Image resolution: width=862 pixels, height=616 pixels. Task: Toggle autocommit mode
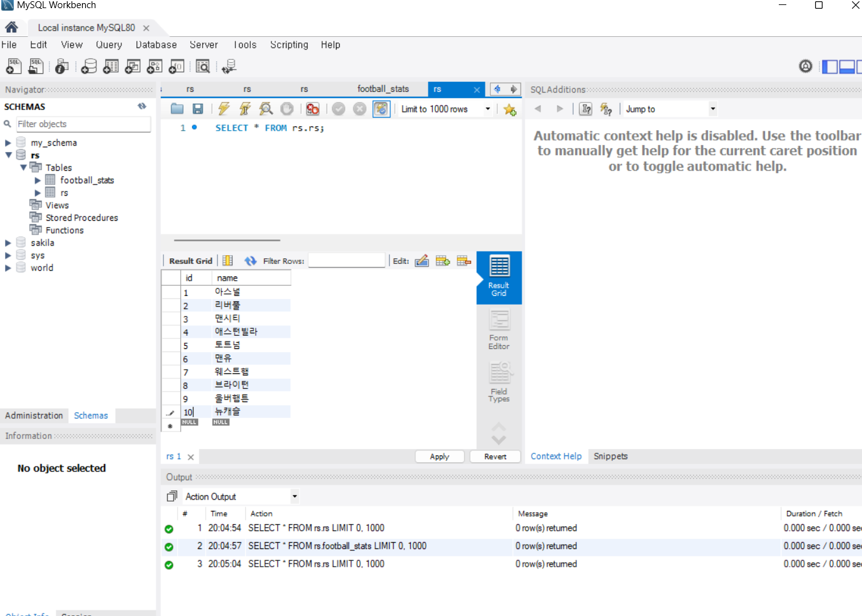click(x=381, y=109)
